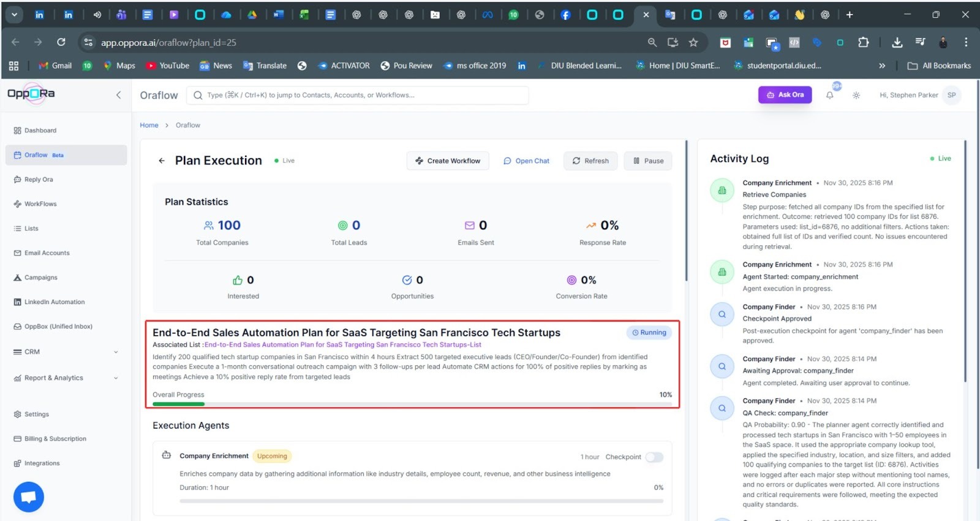The width and height of the screenshot is (980, 521).
Task: Pause the plan execution
Action: (648, 161)
